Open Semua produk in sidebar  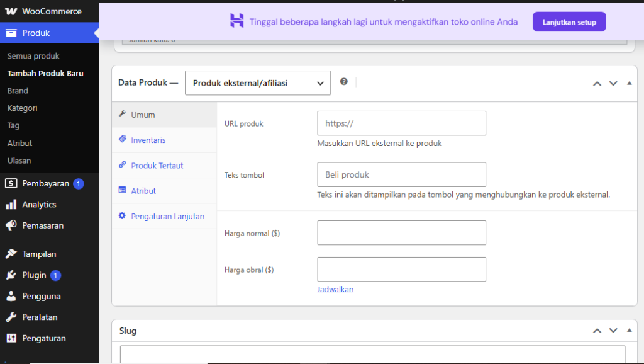point(33,56)
